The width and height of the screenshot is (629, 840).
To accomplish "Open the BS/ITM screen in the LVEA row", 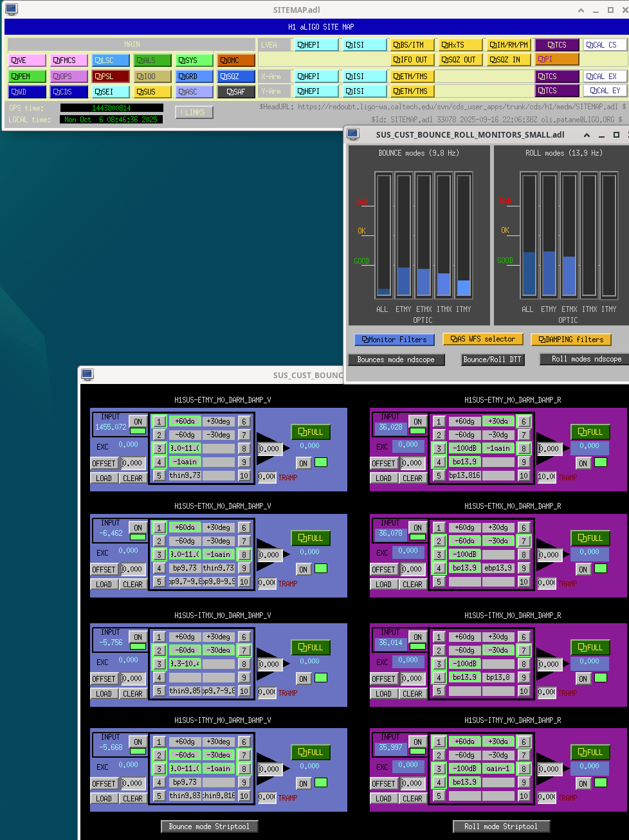I will click(x=410, y=45).
